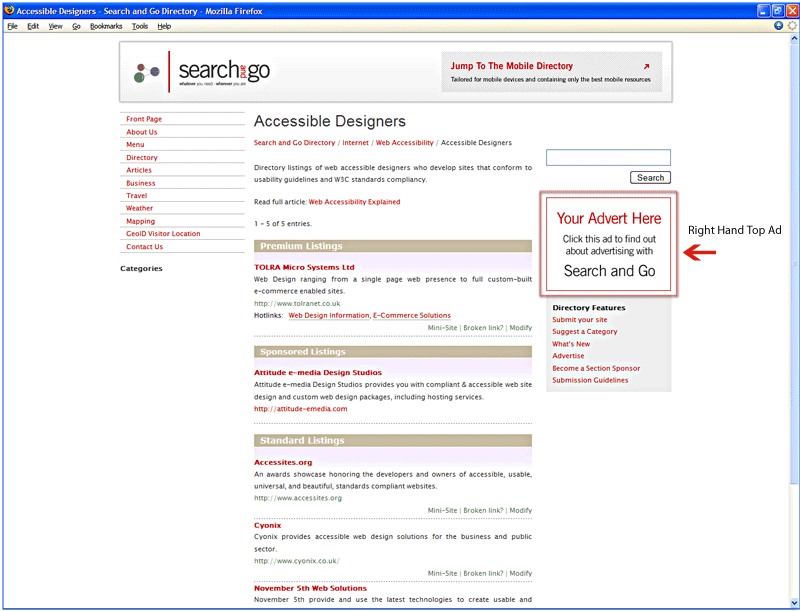Visit the attitude-emedia.com URL link
The image size is (800, 611).
pyautogui.click(x=301, y=409)
